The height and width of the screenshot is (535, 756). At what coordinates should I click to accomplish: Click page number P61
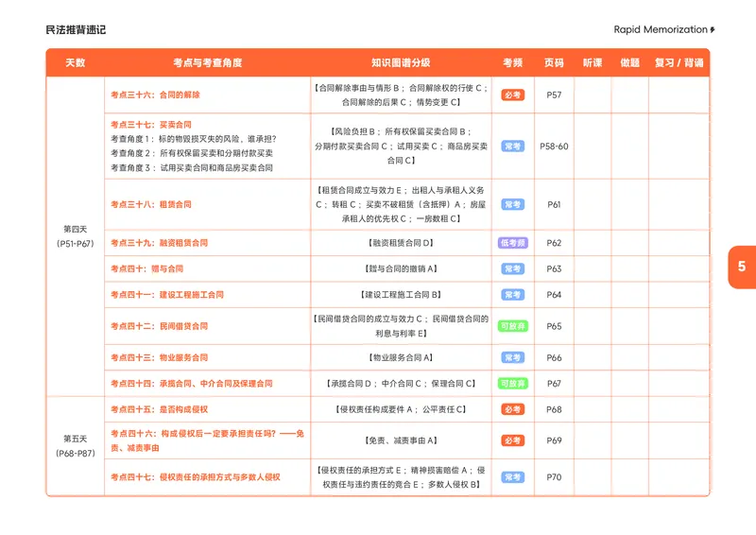point(554,204)
